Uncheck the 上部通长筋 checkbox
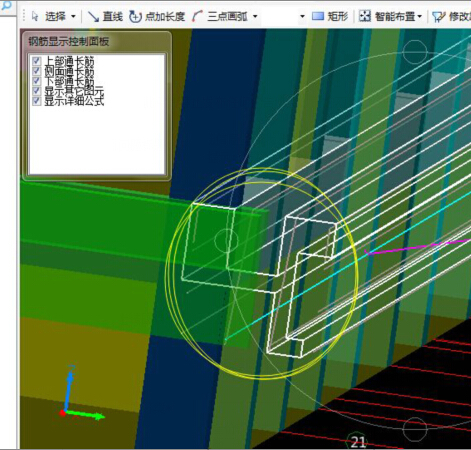The height and width of the screenshot is (450, 471). (x=36, y=61)
